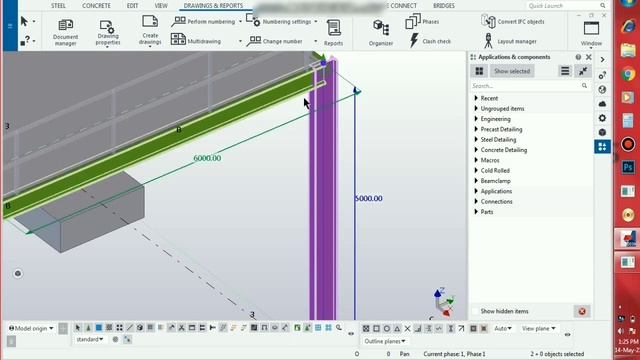This screenshot has width=640, height=360.
Task: Click the Quick Launch search icon
Action: (x=603, y=5)
